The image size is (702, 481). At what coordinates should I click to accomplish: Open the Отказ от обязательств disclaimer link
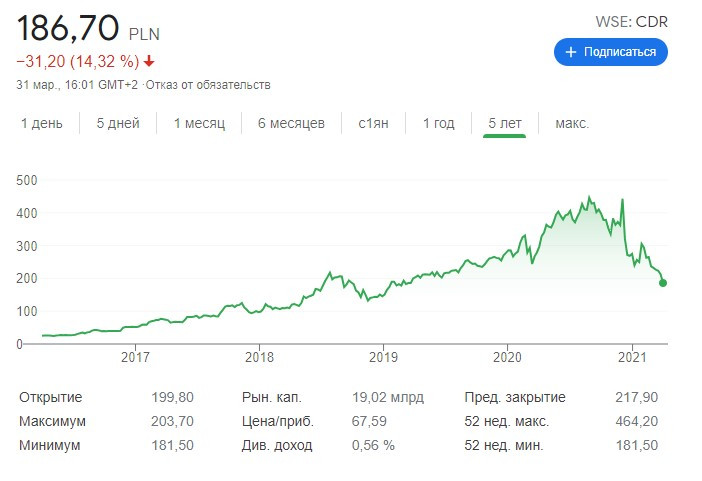click(208, 85)
